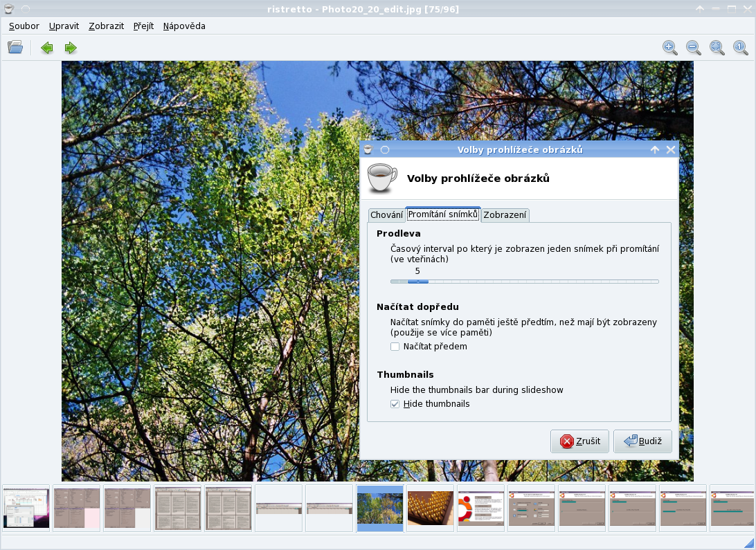
Task: Select the first thumbnail with dark desktop
Action: pos(26,508)
